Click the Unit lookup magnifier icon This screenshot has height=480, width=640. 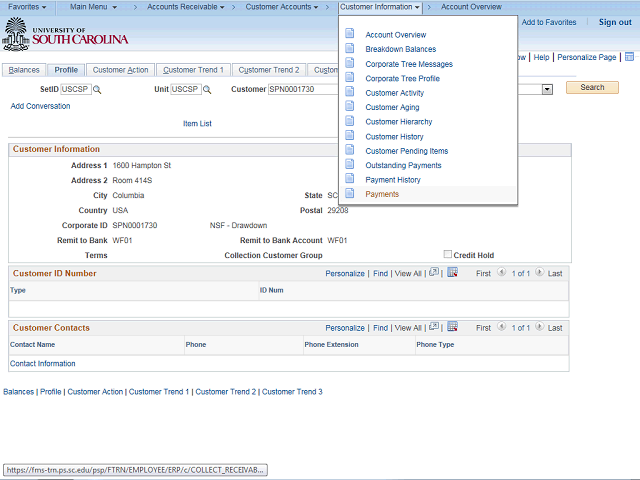point(207,89)
